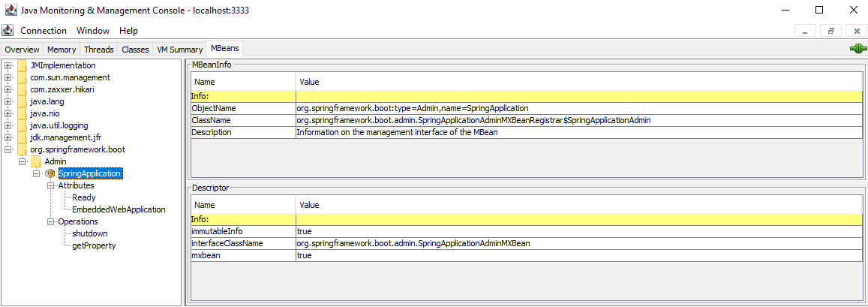Click the Admin folder icon

pos(36,161)
